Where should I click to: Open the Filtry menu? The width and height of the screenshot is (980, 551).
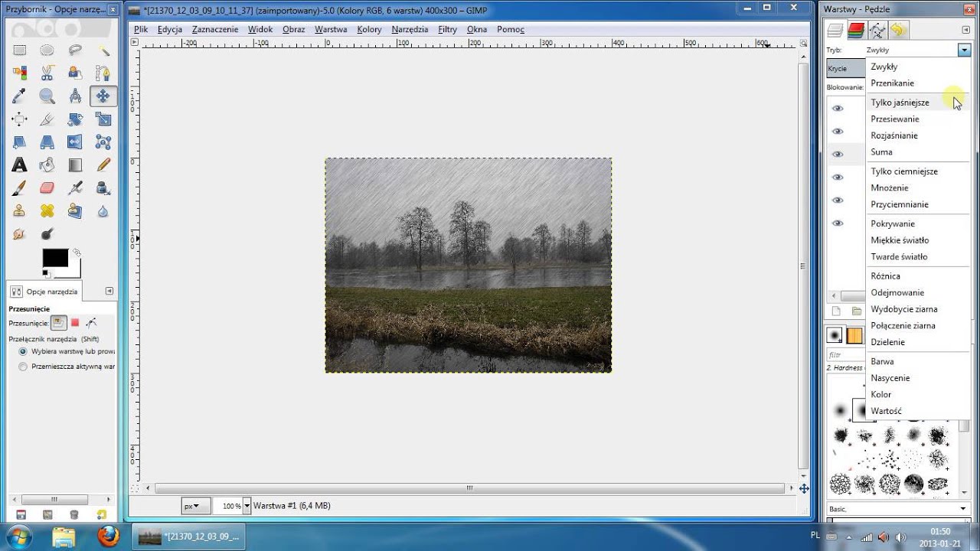(x=447, y=29)
